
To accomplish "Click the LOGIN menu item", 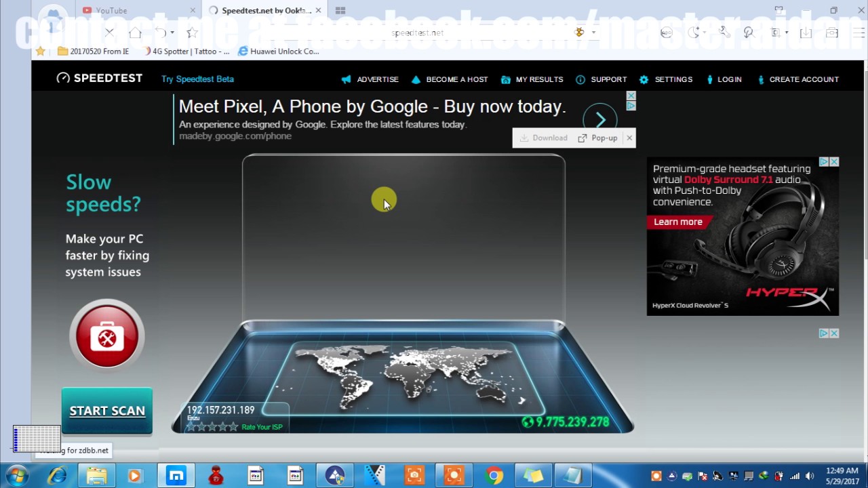I will (724, 79).
